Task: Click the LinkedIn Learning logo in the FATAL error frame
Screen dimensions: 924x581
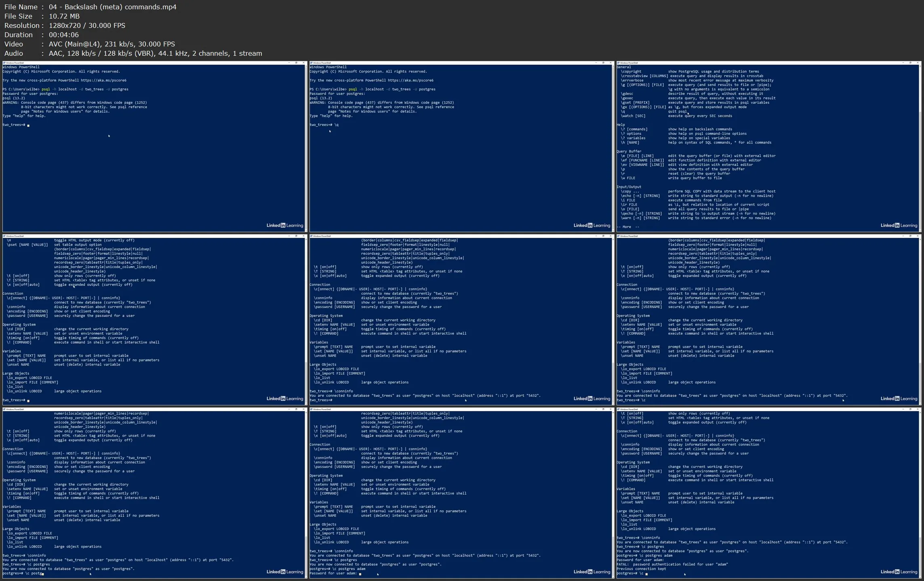Action: [899, 572]
